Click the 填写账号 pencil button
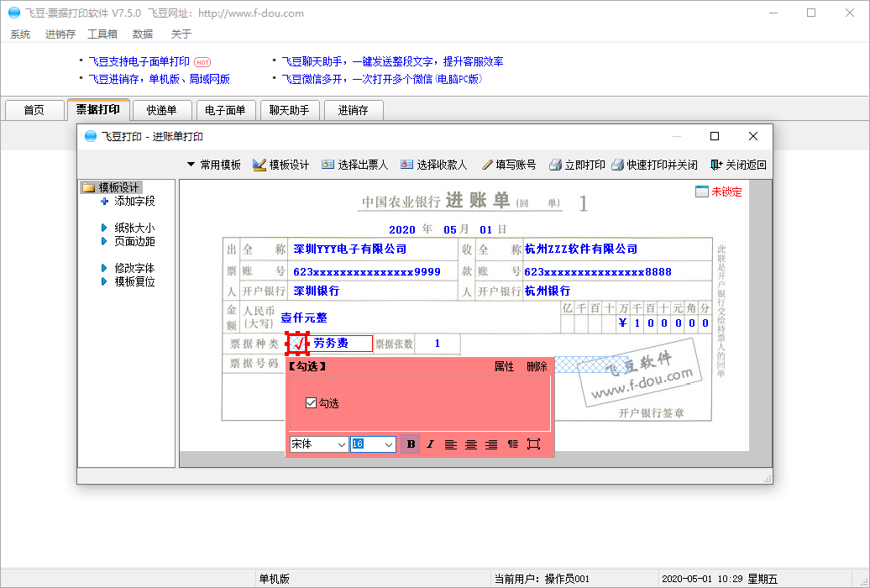Screen dimensions: 870x588 click(x=509, y=165)
